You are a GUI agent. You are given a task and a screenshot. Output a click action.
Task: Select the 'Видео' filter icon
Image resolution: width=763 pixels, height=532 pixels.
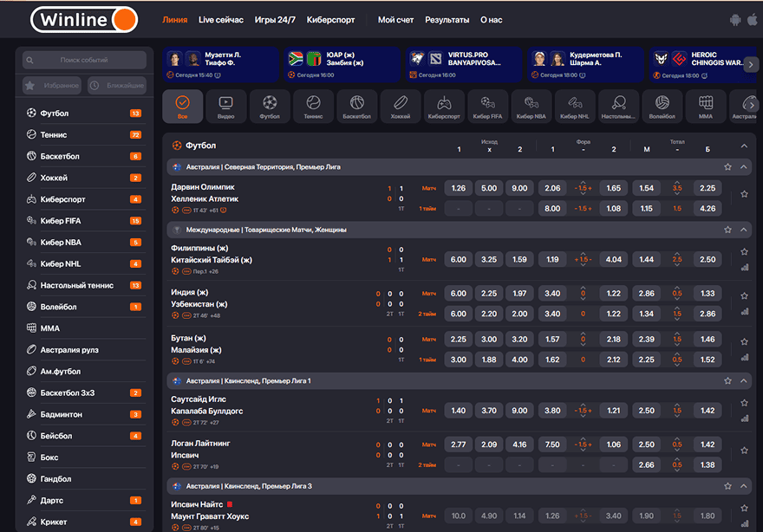tap(225, 107)
